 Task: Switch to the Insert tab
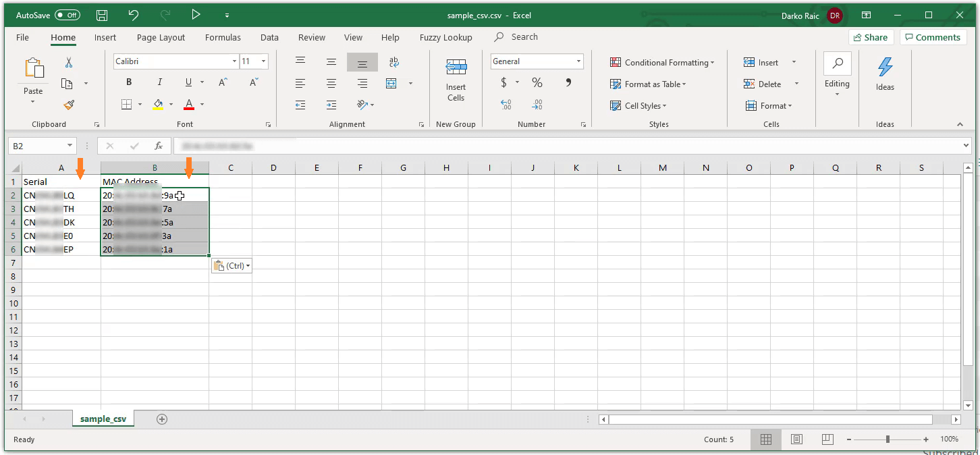click(105, 37)
